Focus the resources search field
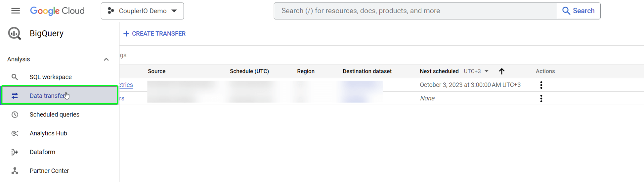Viewport: 644px width, 182px height. click(x=415, y=11)
